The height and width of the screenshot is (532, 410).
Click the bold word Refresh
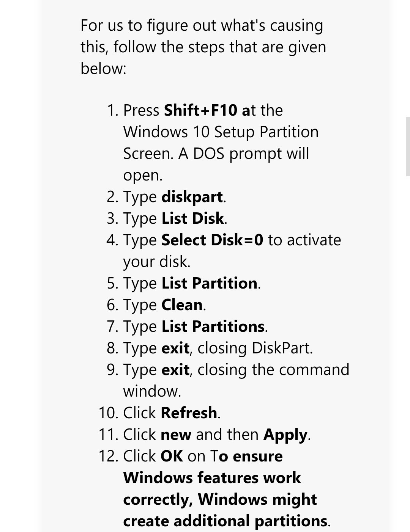189,413
